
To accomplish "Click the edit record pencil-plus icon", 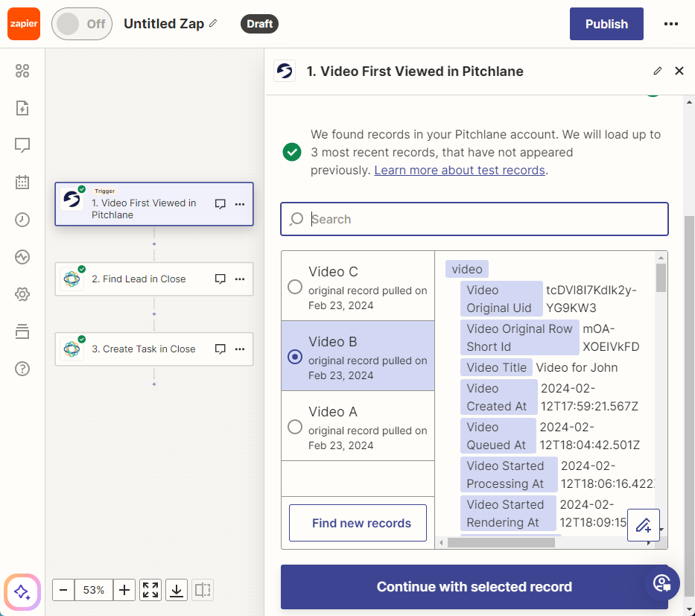I will click(x=643, y=525).
